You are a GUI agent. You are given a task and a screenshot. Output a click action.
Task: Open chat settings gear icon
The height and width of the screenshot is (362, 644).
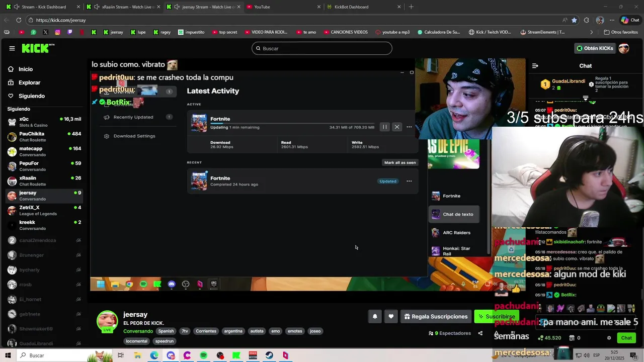(609, 338)
